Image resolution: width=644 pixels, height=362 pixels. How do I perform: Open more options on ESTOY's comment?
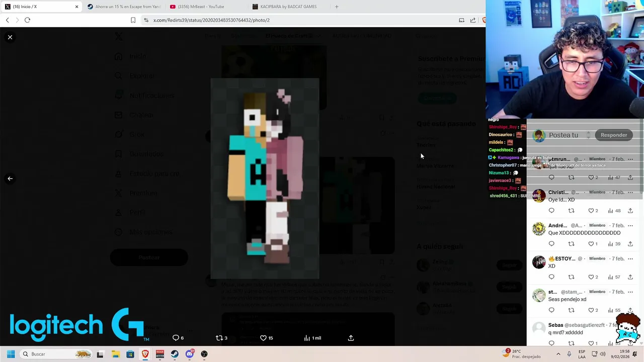pyautogui.click(x=630, y=258)
